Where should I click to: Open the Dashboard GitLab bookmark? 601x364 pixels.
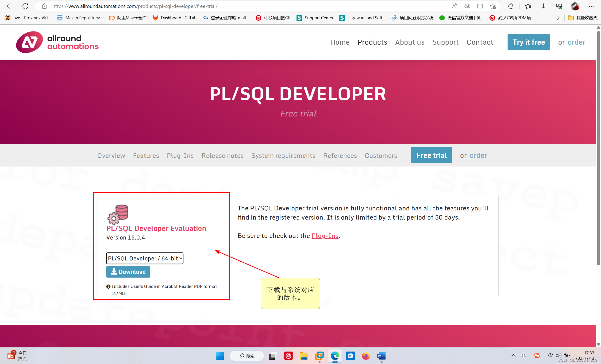pyautogui.click(x=175, y=18)
